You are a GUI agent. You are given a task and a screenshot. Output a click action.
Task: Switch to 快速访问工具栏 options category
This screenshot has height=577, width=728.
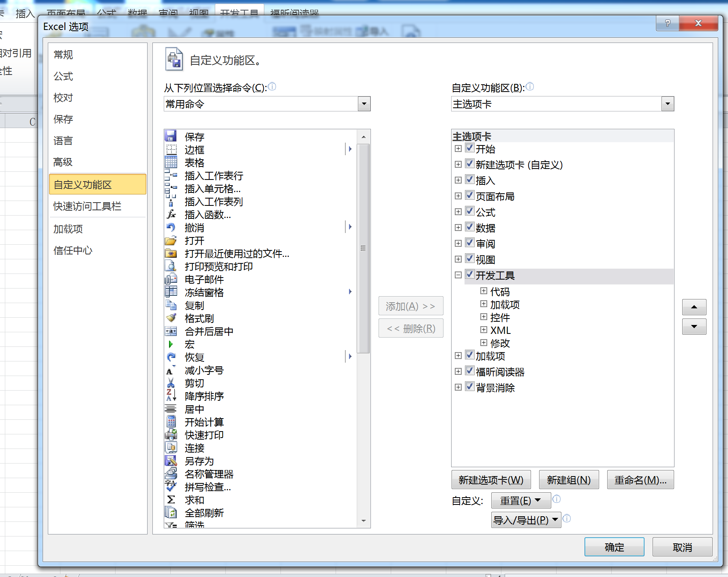pos(97,206)
